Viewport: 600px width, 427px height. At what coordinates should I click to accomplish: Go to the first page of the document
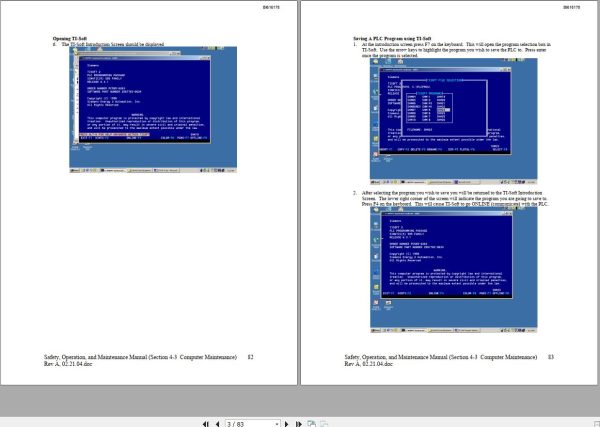[x=205, y=424]
